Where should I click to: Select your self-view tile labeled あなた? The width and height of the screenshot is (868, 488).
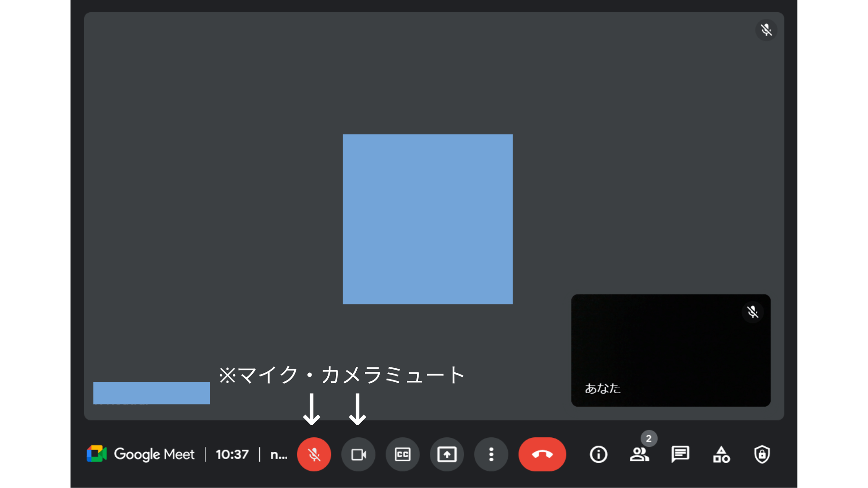(671, 350)
